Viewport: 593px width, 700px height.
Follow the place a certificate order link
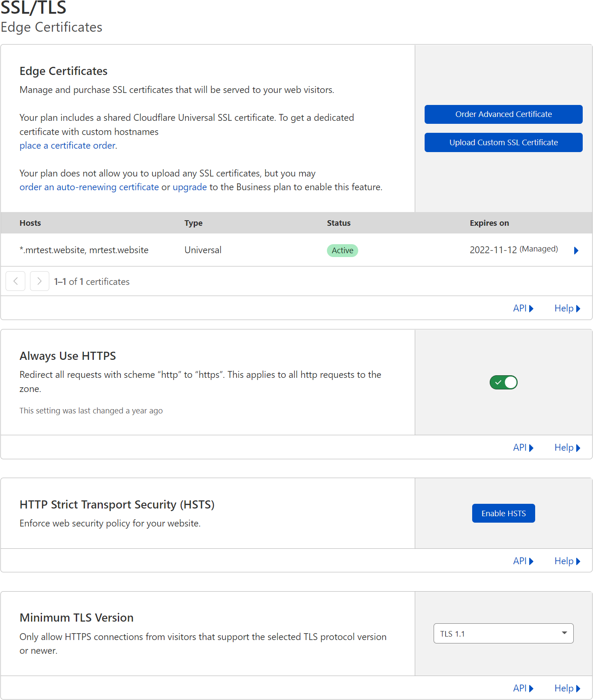click(67, 146)
